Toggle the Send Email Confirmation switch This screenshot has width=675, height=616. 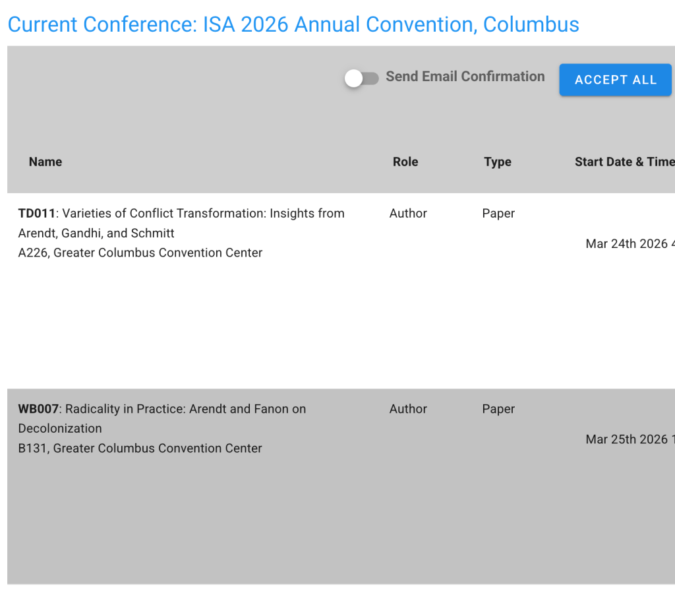[361, 78]
